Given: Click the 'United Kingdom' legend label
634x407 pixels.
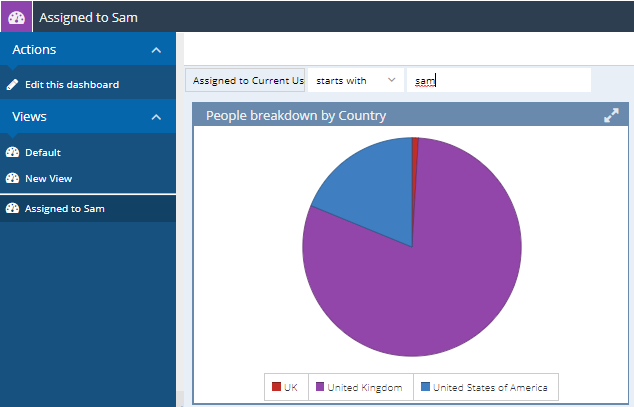Looking at the screenshot, I should pyautogui.click(x=365, y=387).
